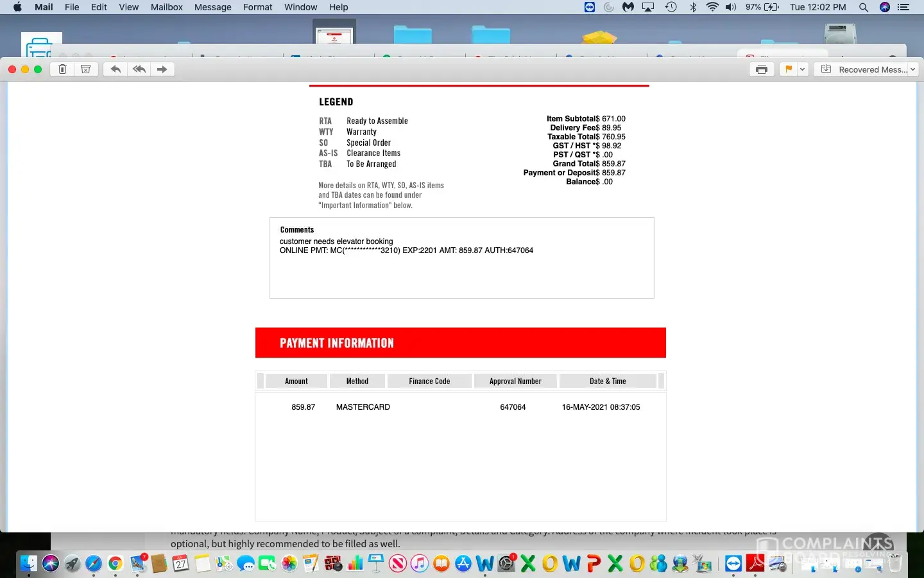Click the Delete trash icon in the toolbar
The height and width of the screenshot is (578, 924).
click(x=62, y=69)
